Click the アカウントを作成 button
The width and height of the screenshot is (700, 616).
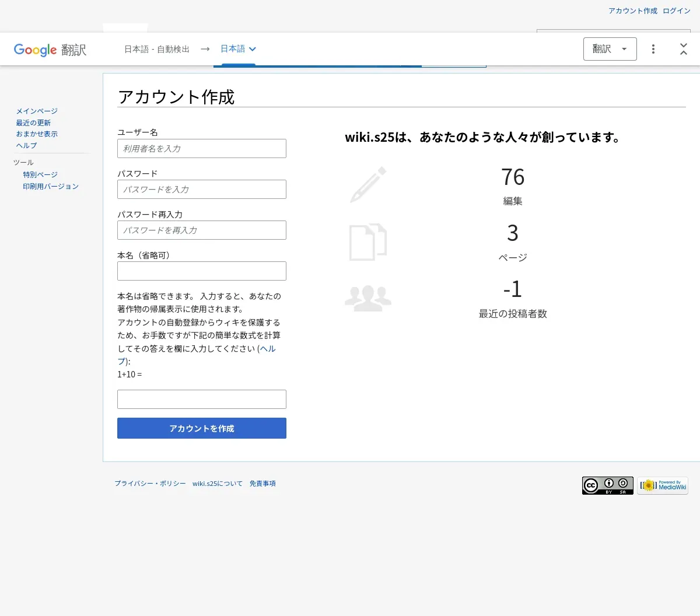pyautogui.click(x=202, y=428)
